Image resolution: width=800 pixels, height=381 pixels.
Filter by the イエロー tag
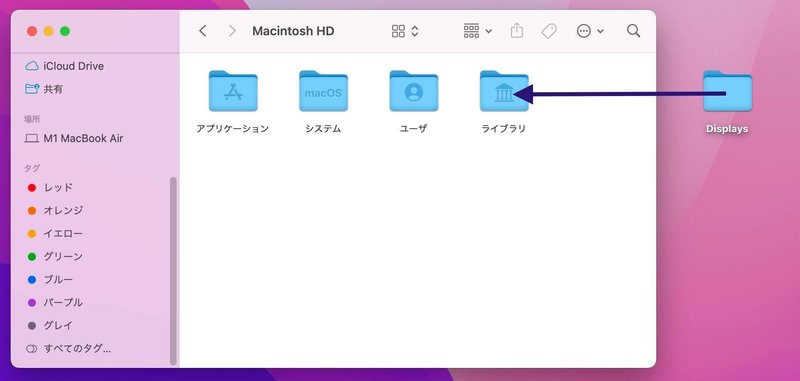coord(55,234)
